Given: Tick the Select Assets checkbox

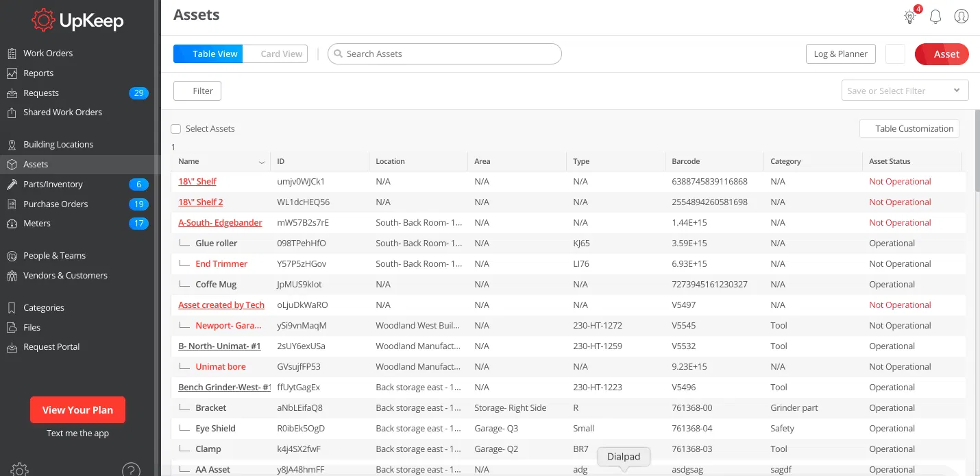Looking at the screenshot, I should coord(176,129).
